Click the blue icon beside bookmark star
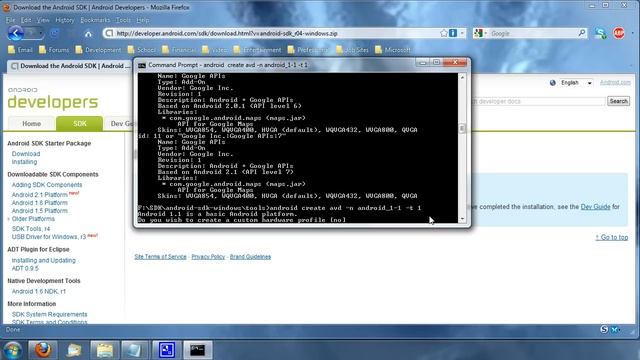 tap(453, 33)
